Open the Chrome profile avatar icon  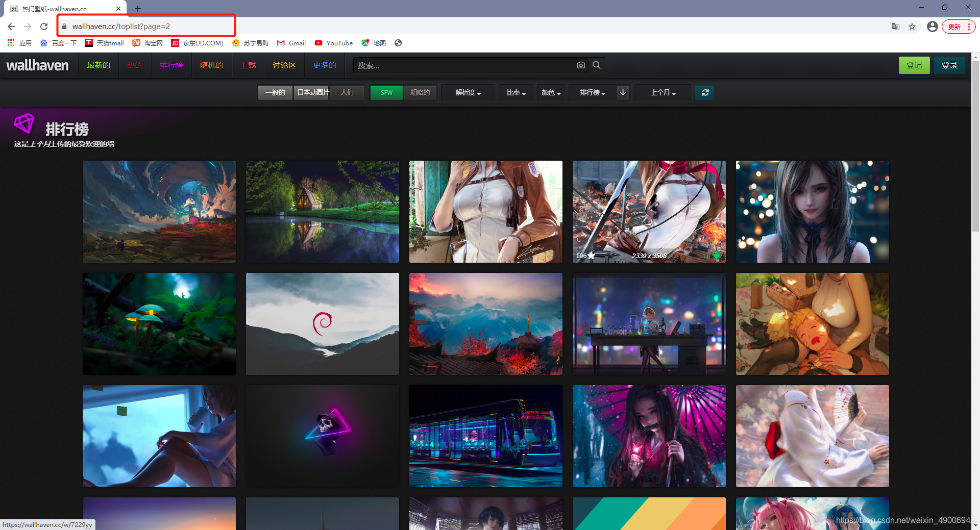pyautogui.click(x=933, y=27)
